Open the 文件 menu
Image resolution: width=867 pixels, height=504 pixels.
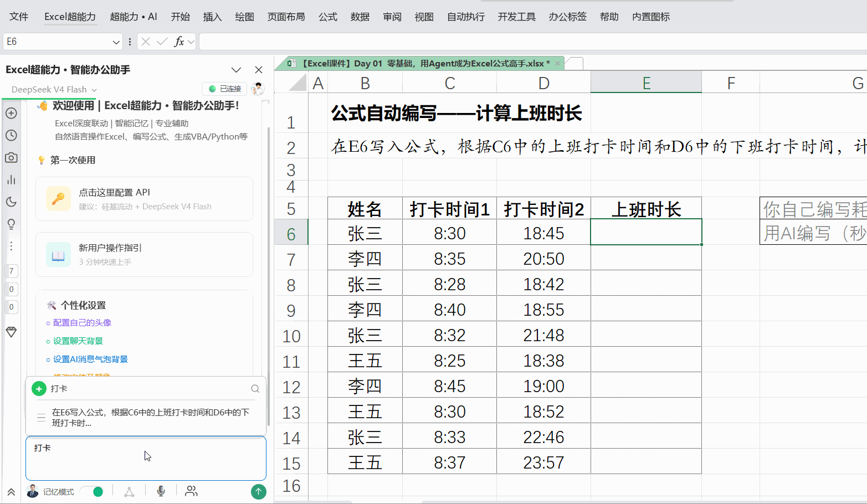click(x=19, y=17)
